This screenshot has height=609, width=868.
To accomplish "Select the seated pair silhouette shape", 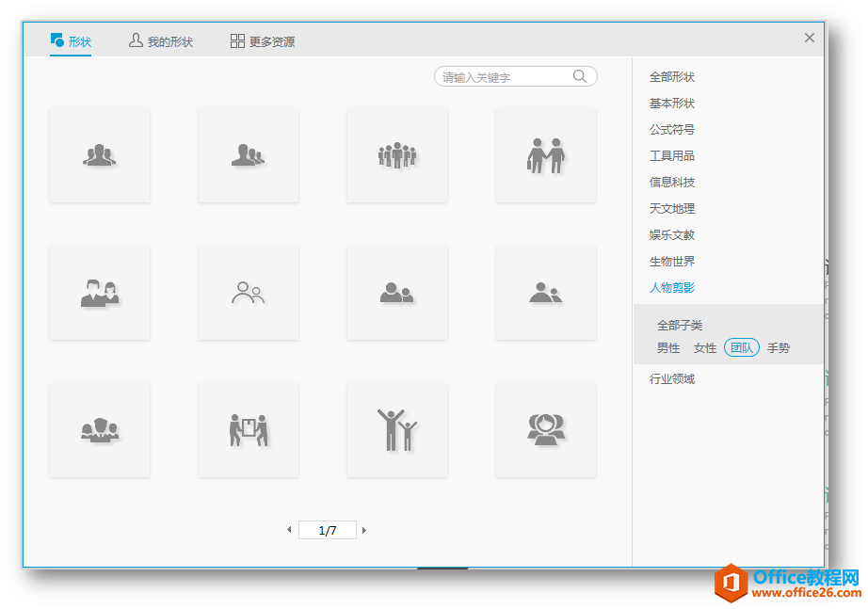I will [x=545, y=292].
